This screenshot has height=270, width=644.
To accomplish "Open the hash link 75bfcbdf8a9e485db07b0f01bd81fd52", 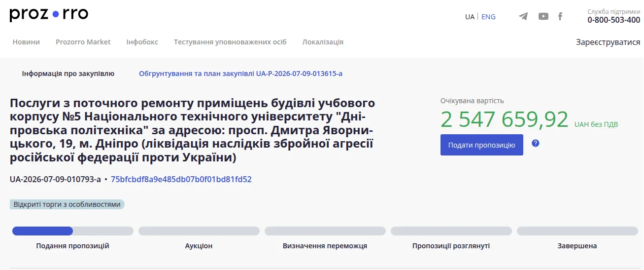I will pyautogui.click(x=181, y=179).
